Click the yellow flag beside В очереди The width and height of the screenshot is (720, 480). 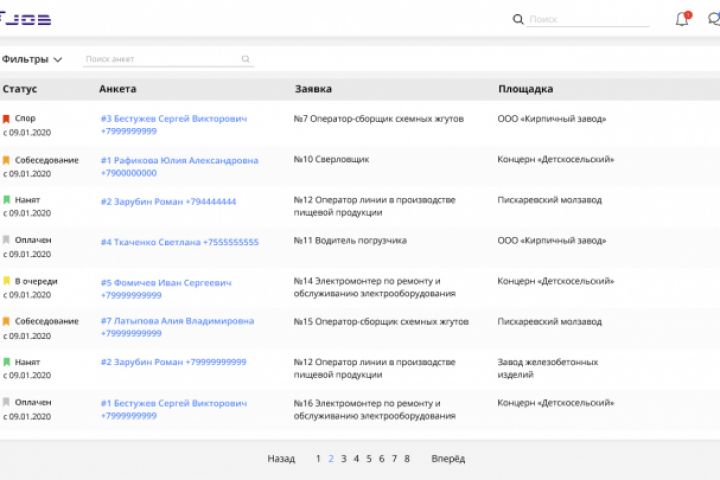7,282
